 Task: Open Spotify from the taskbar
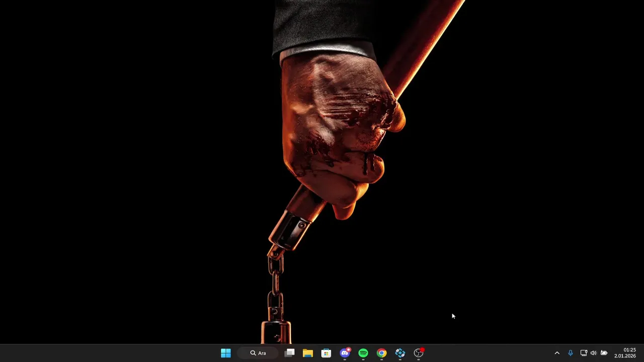(363, 353)
